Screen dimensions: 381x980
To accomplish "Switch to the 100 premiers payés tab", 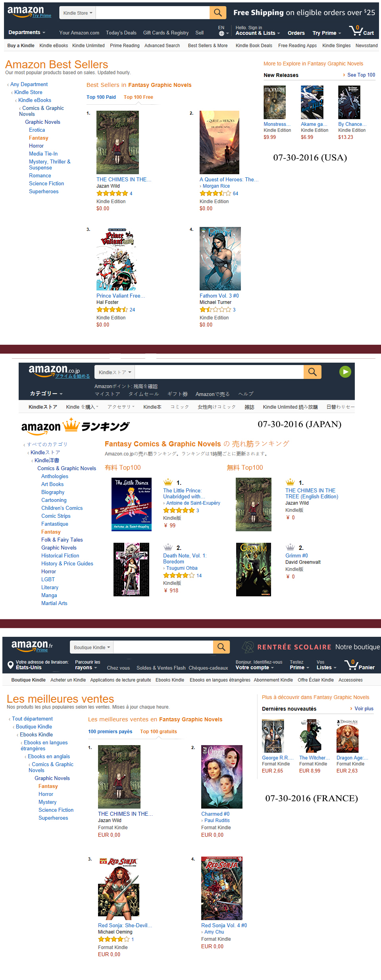I will (x=110, y=732).
